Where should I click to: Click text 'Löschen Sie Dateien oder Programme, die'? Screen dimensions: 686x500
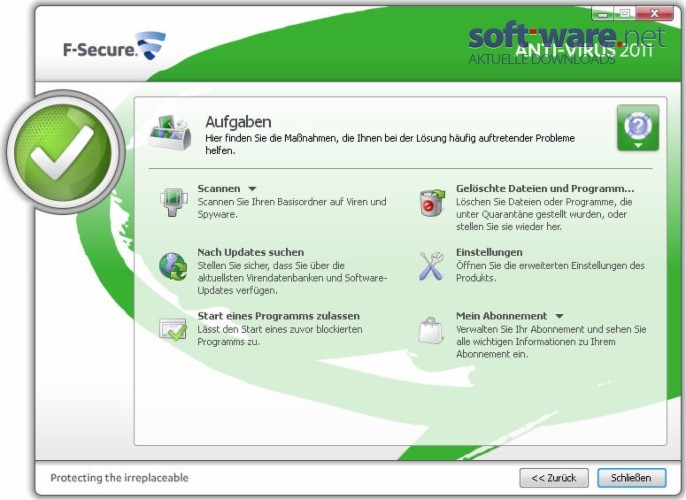(544, 202)
